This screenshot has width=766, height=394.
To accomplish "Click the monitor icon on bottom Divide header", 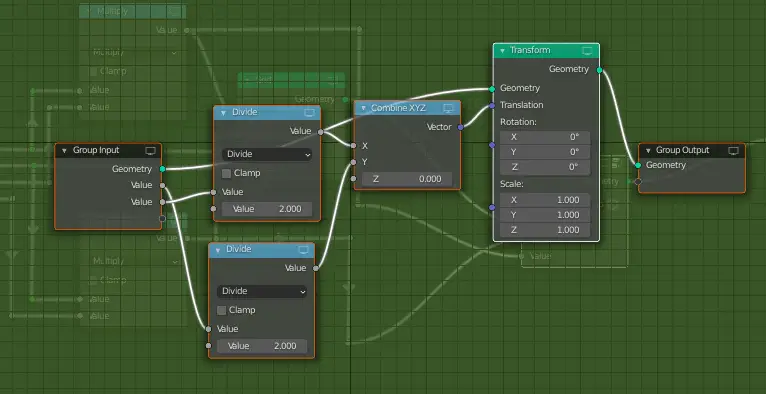I will [x=304, y=249].
